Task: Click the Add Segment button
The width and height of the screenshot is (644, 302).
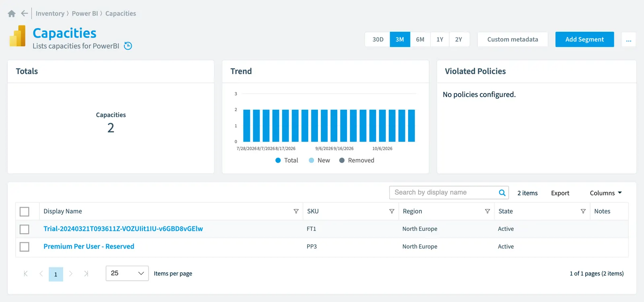Action: 584,39
